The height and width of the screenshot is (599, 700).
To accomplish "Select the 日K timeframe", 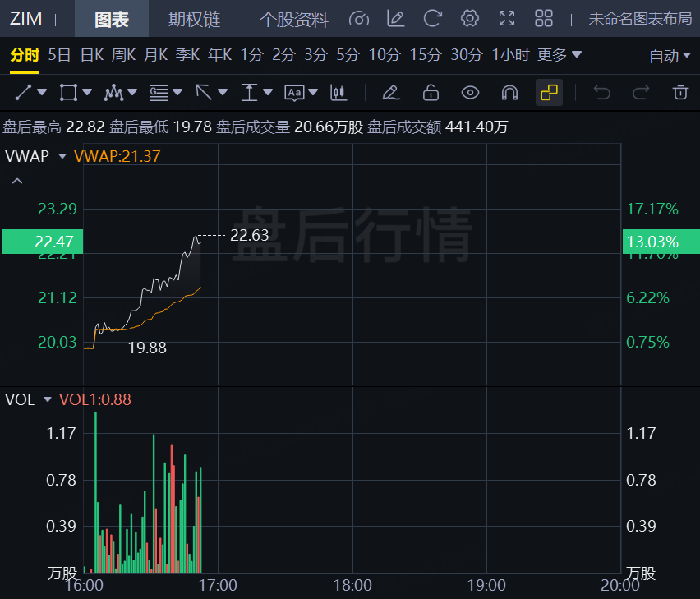I will click(x=91, y=55).
